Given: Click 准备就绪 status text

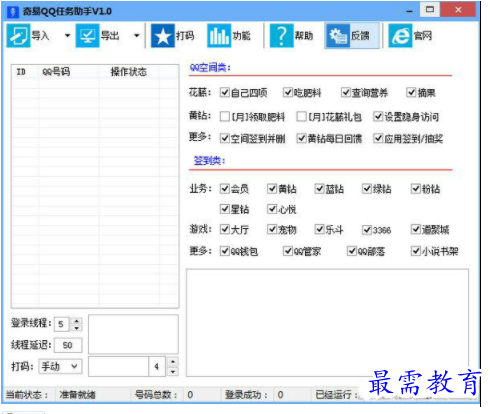Looking at the screenshot, I should (77, 395).
